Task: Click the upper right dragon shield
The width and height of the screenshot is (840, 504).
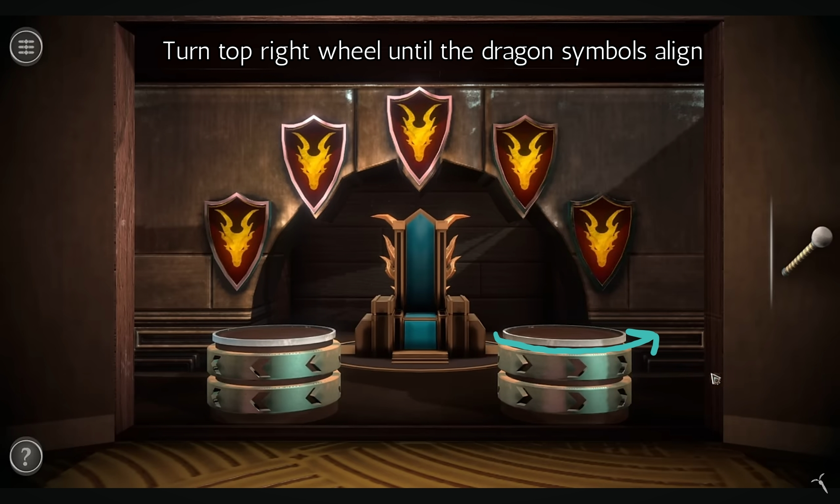Action: (x=524, y=166)
